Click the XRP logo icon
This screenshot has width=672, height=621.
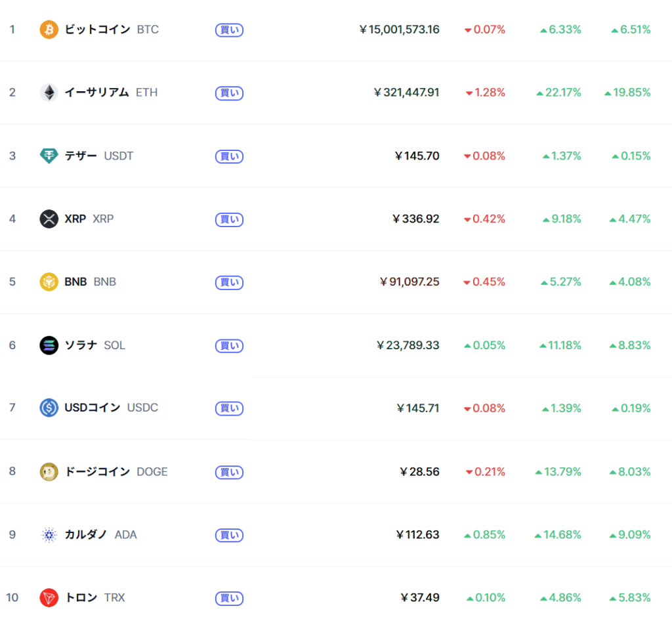[x=49, y=219]
